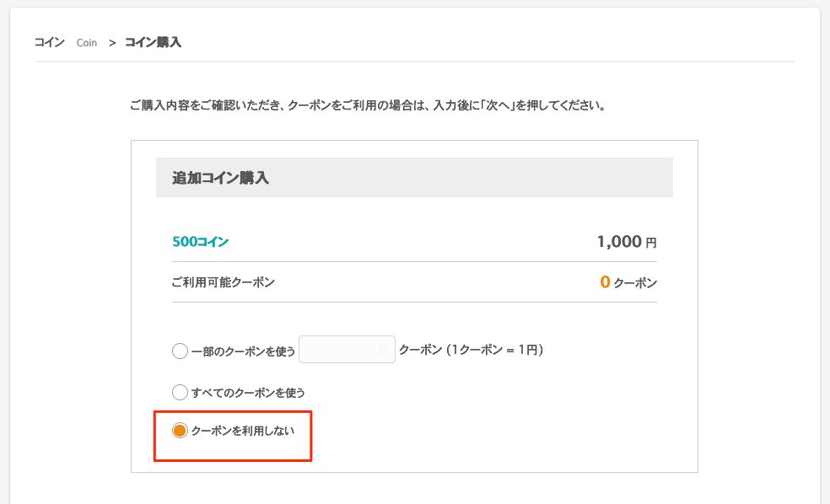Viewport: 830px width, 504px height.
Task: Click the すべてのクーポンを使う label text
Action: 248,393
